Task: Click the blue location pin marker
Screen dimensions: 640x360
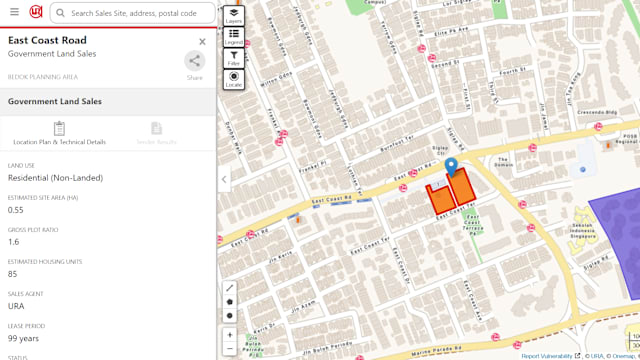Action: [x=451, y=167]
